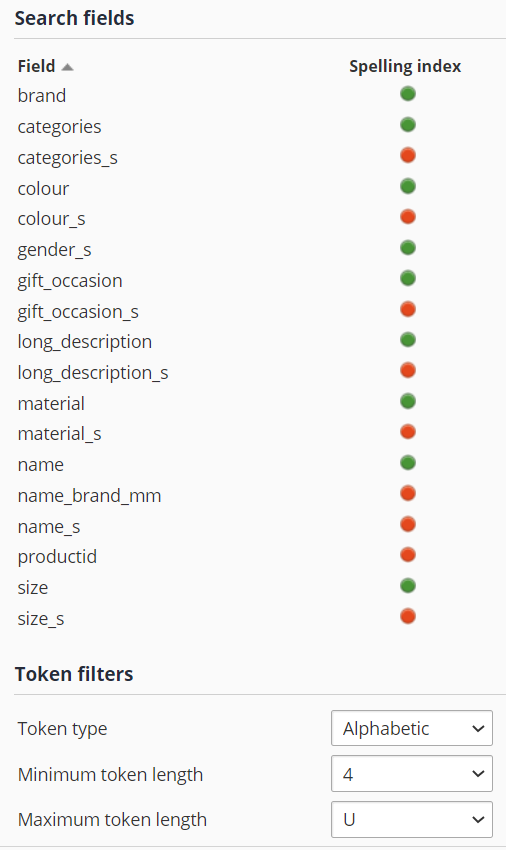This screenshot has width=506, height=850.
Task: Click the red dot beside material_s
Action: 408,432
